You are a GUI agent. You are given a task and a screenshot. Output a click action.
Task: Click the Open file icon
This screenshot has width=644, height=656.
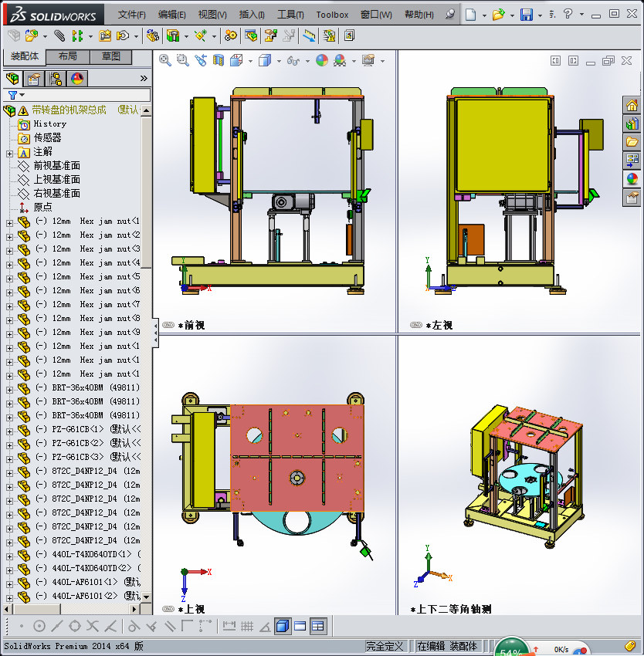click(498, 15)
